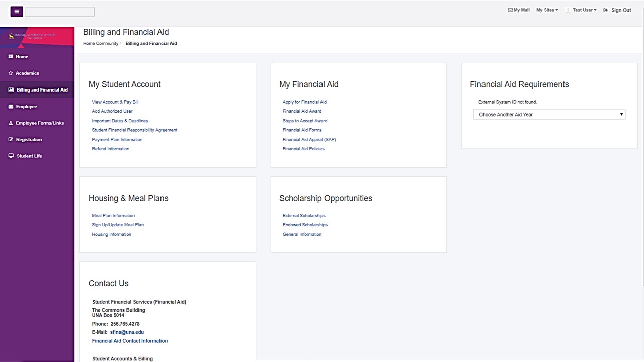Click the Employee Forms/Links flask icon
This screenshot has height=362, width=644.
point(11,123)
